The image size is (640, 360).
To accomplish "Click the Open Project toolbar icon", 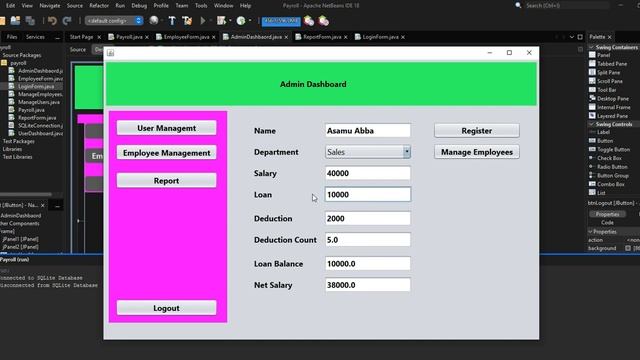I will 16,21.
